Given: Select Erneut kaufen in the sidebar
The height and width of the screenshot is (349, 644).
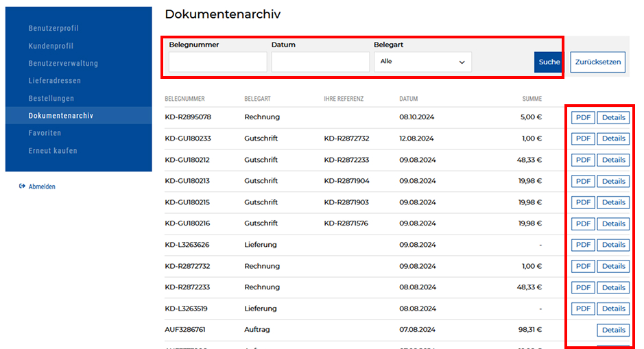Looking at the screenshot, I should 53,151.
